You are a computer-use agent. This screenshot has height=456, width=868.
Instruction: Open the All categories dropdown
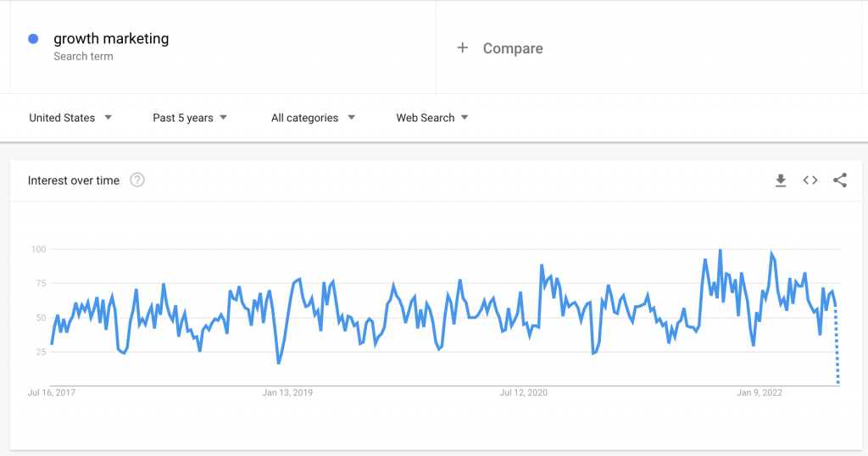tap(313, 118)
